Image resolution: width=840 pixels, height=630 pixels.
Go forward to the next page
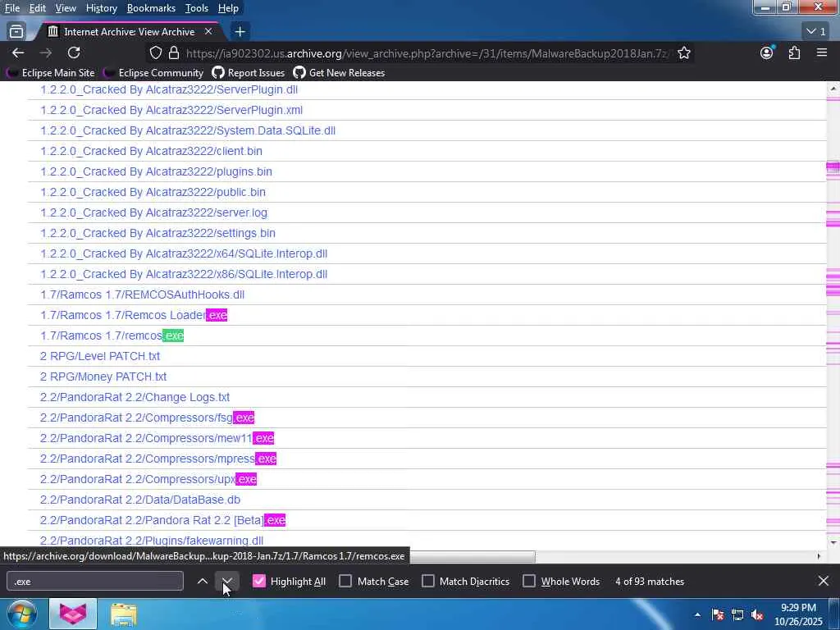[46, 53]
